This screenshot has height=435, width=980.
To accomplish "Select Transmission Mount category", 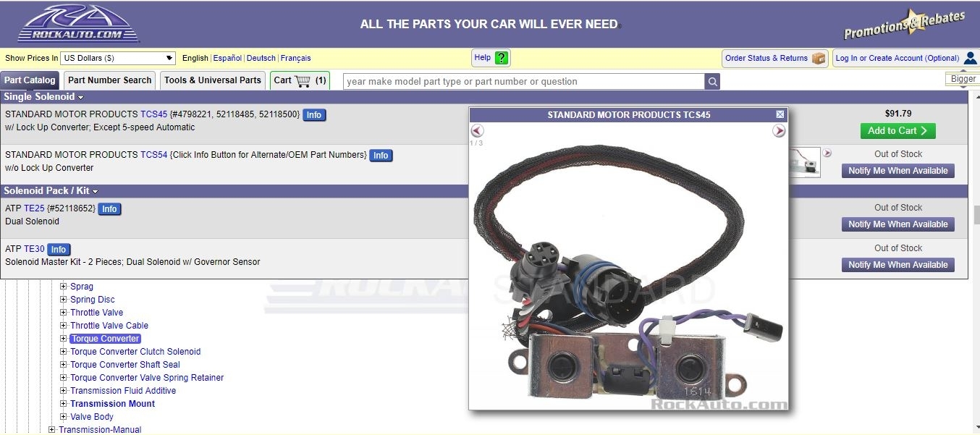I will coord(113,404).
